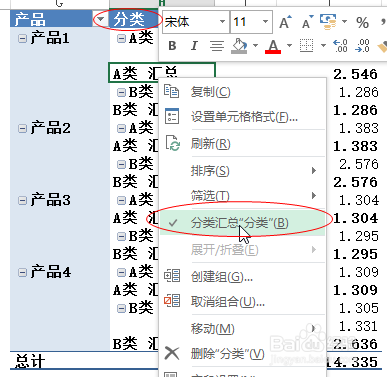Decrease font size with small A
The image size is (387, 377).
(x=307, y=22)
